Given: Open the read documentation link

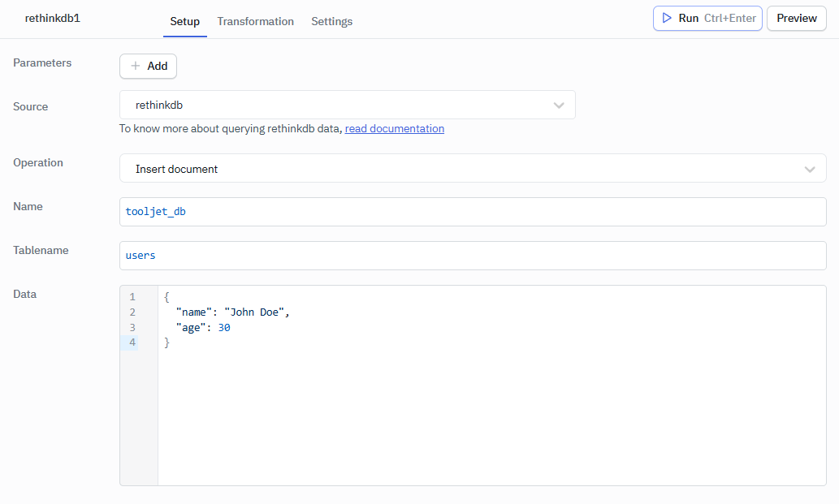Looking at the screenshot, I should pos(394,128).
